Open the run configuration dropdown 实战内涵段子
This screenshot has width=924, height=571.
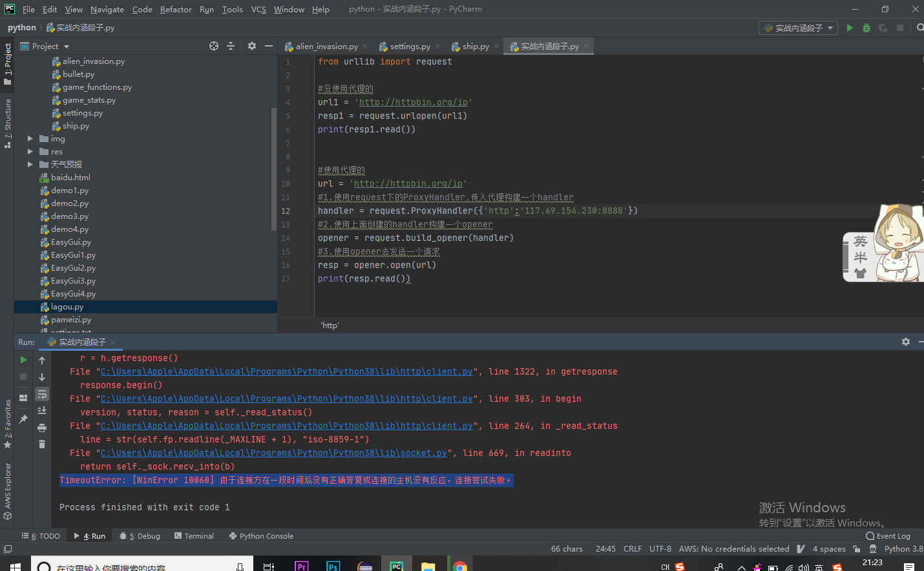(x=798, y=28)
